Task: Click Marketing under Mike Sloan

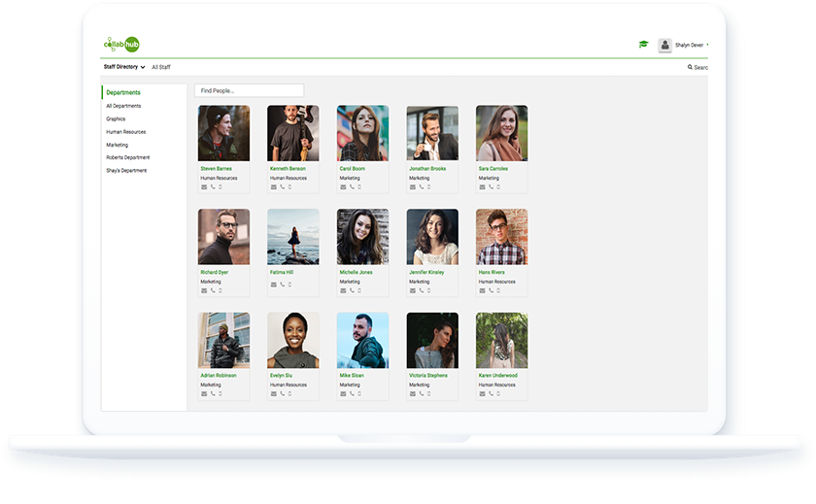Action: click(x=350, y=386)
